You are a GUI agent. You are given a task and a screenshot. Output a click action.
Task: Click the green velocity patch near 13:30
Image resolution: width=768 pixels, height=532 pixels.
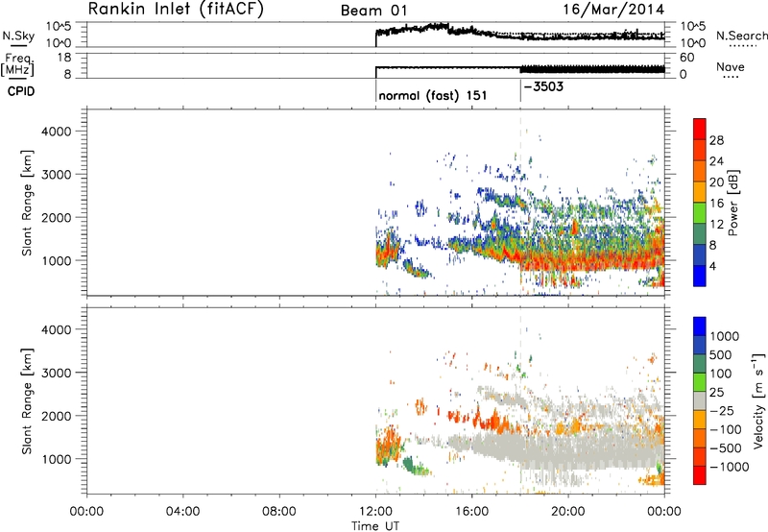coord(408,464)
